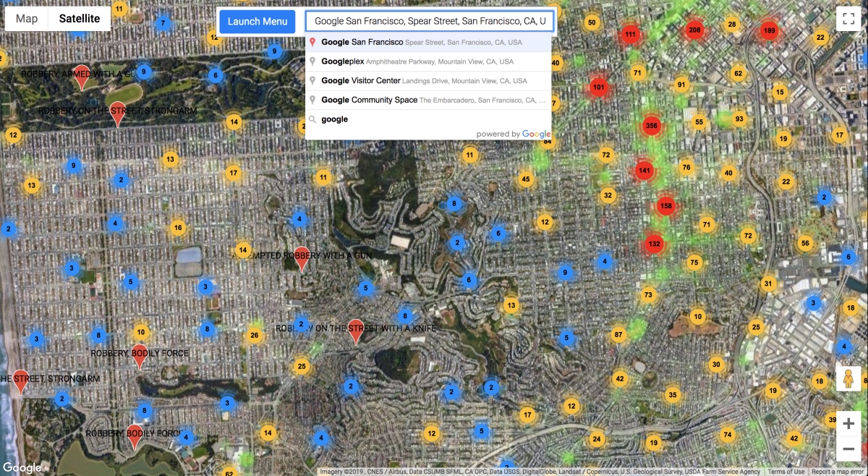
Task: Open the Attempted Robbery With a Gun pin
Action: tap(302, 258)
